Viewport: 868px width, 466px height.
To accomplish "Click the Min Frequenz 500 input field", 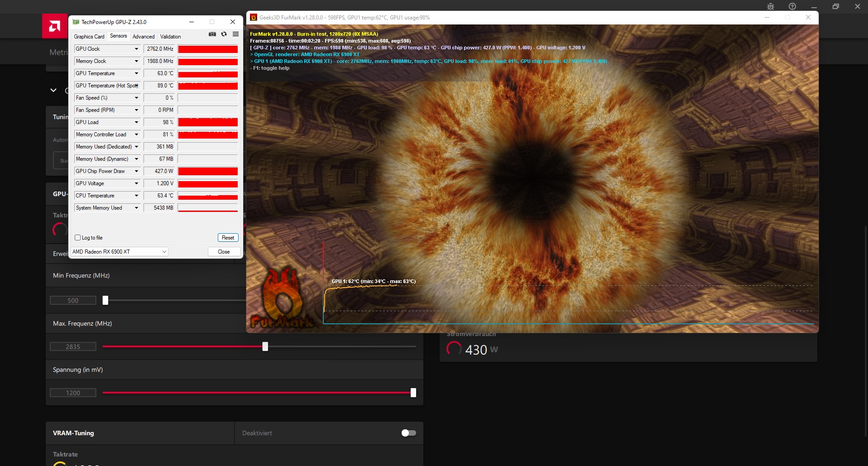I will tap(73, 300).
